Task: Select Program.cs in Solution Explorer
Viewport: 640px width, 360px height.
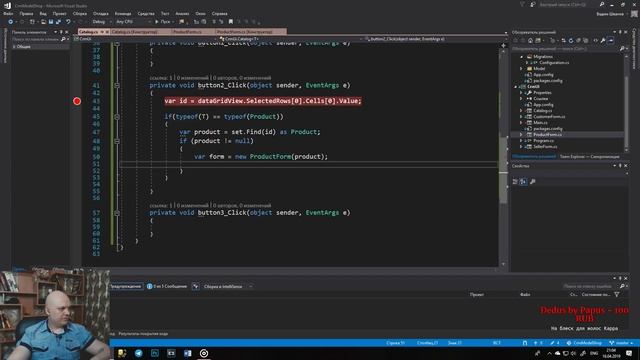Action: pyautogui.click(x=543, y=140)
